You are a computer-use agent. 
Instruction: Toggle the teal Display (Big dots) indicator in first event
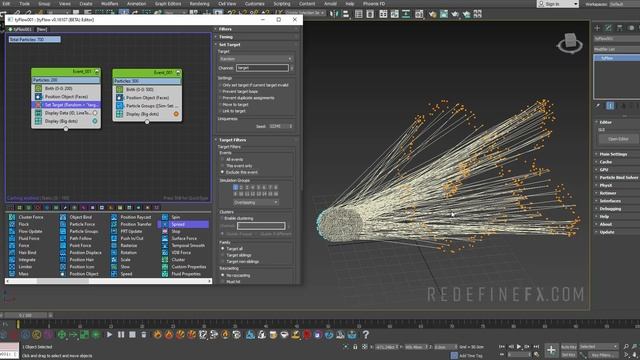point(95,121)
